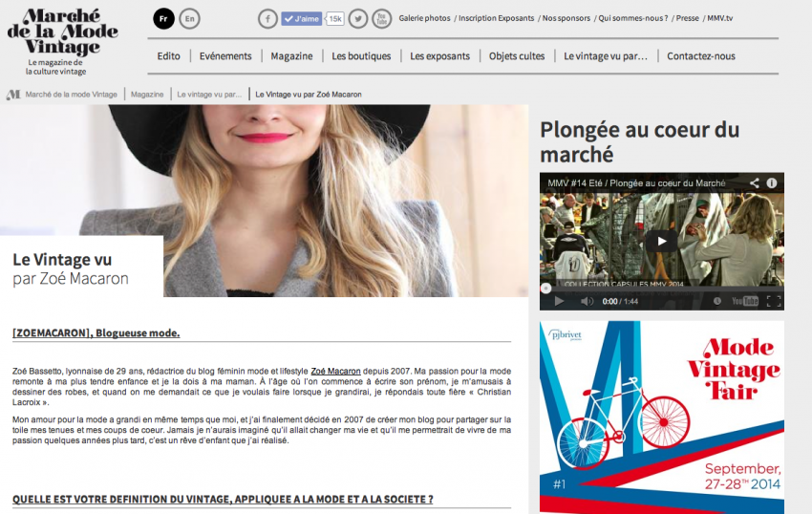Enter fullscreen on the video player
The width and height of the screenshot is (812, 514).
[x=774, y=301]
